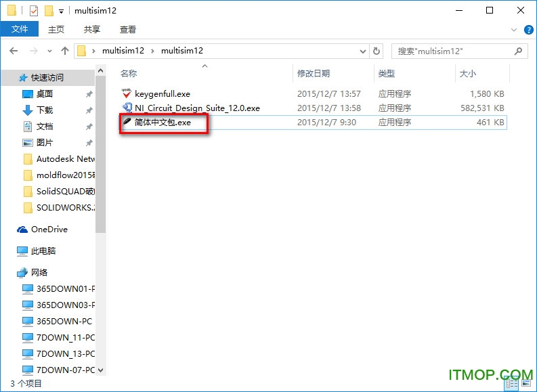Image resolution: width=537 pixels, height=392 pixels.
Task: Open network computer 7DOWN-07-PC
Action: pyautogui.click(x=58, y=370)
